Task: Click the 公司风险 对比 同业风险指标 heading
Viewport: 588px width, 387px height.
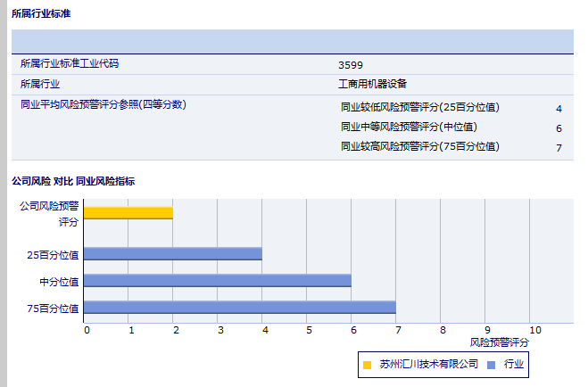Action: 73,181
